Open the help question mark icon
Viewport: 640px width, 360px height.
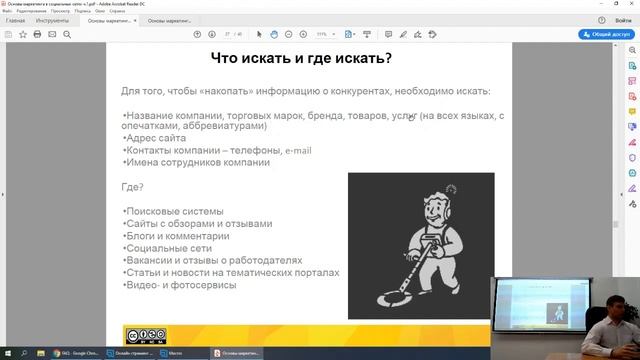[x=602, y=20]
